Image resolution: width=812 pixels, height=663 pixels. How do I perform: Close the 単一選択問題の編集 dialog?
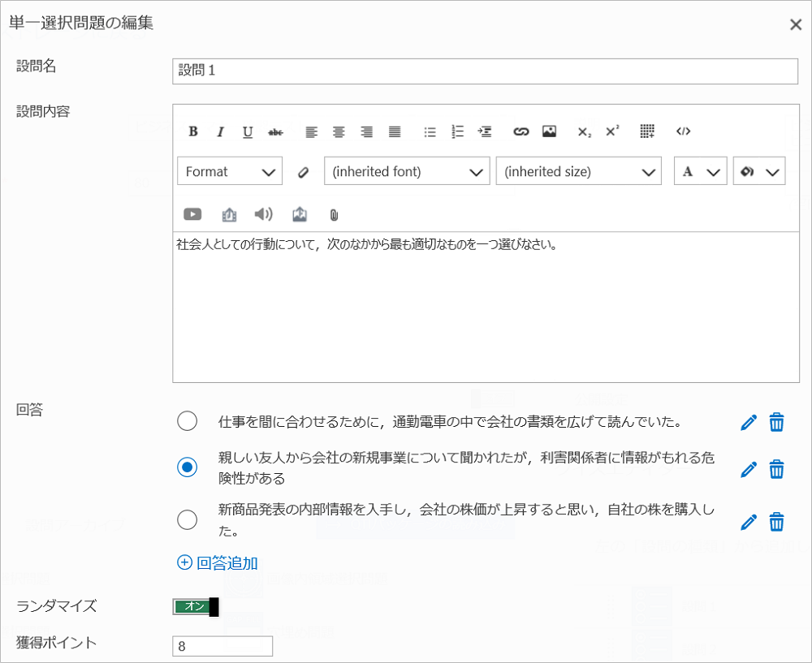[x=796, y=24]
